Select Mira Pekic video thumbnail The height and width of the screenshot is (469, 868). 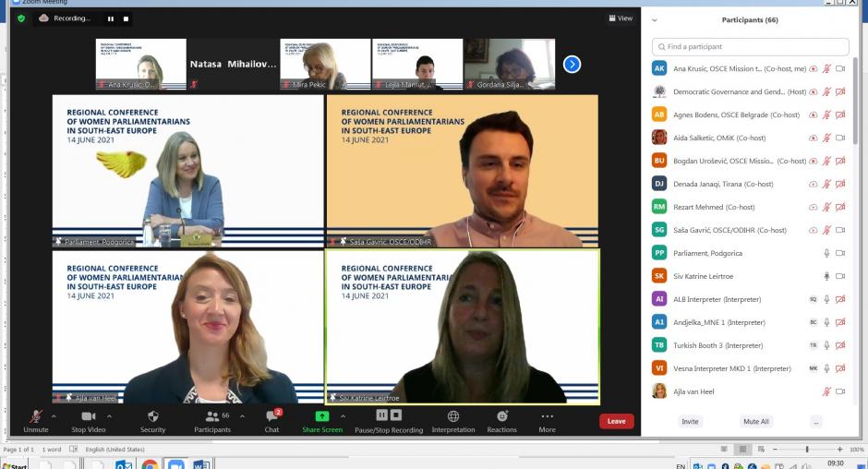(325, 65)
